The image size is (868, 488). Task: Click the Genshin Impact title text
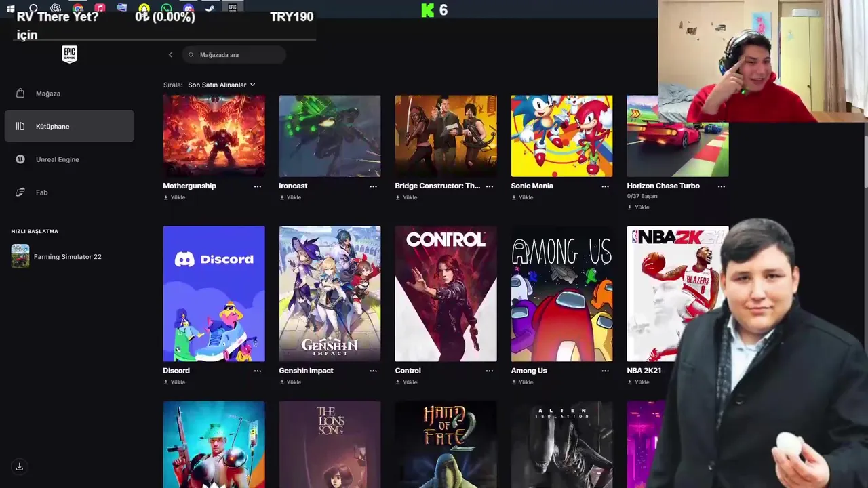coord(306,371)
